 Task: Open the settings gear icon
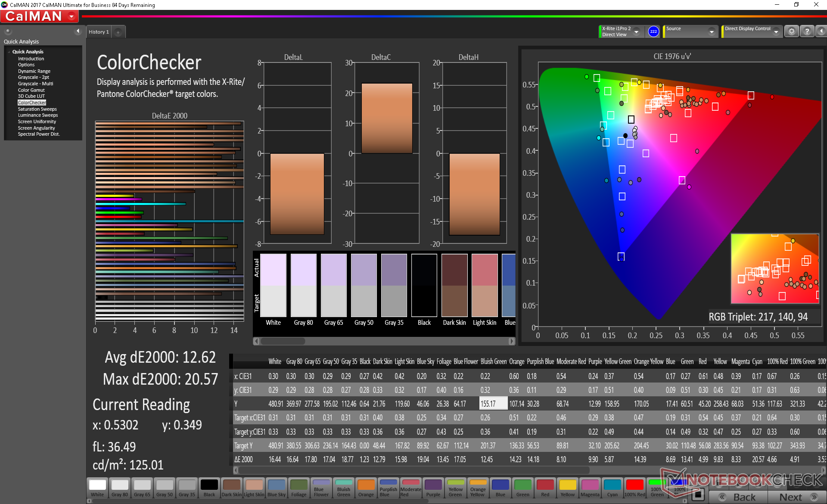click(791, 31)
